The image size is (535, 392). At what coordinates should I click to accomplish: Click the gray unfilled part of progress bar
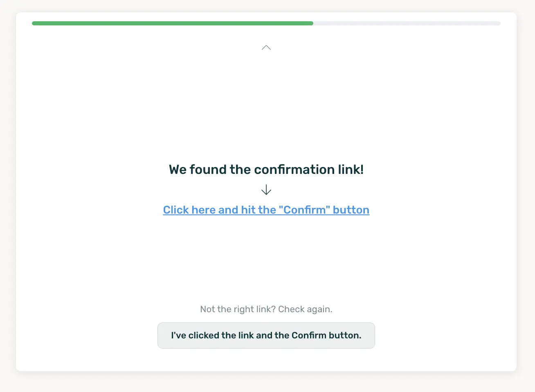(407, 23)
